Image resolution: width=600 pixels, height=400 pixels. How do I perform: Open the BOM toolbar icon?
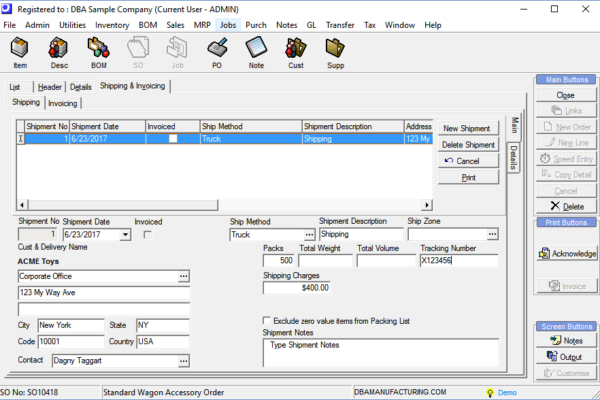(99, 48)
